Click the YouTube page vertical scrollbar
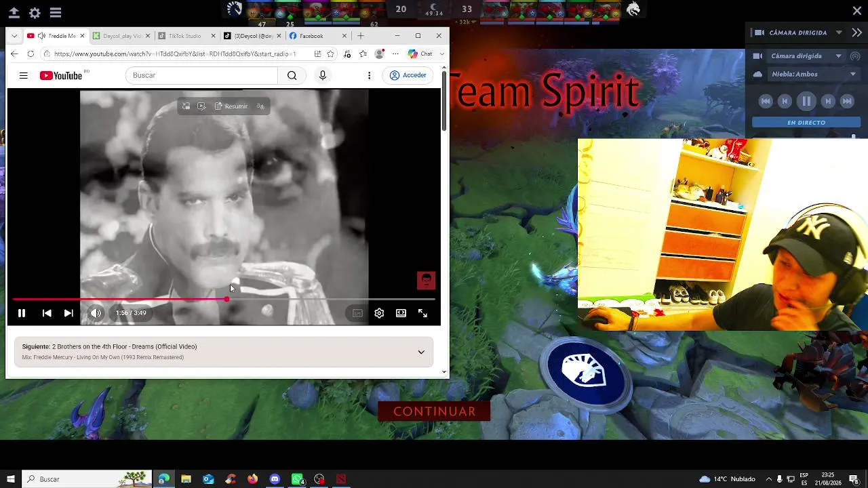Viewport: 868px width, 488px height. pos(444,100)
